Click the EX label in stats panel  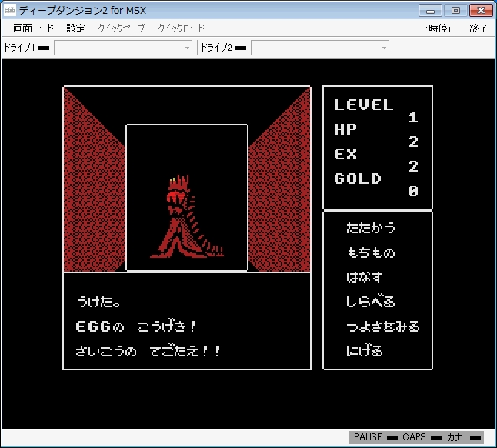point(345,154)
